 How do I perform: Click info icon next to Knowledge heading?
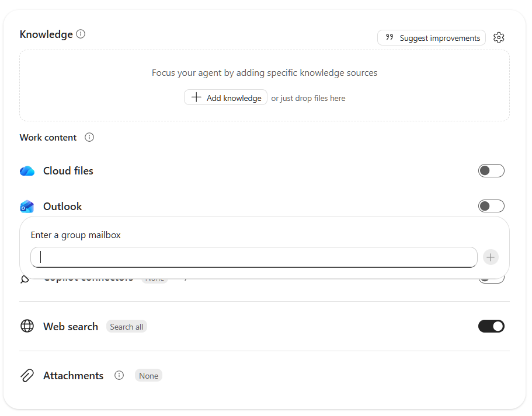tap(81, 34)
